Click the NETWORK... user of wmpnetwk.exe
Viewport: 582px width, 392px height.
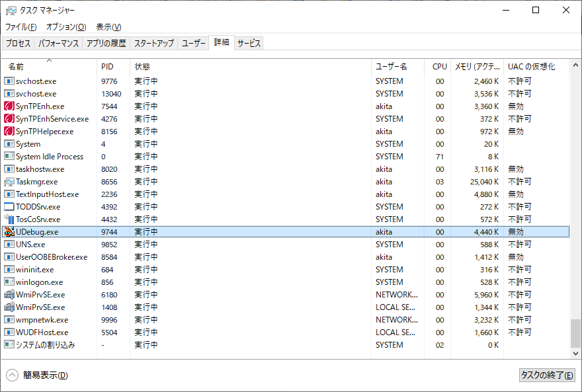pos(396,320)
